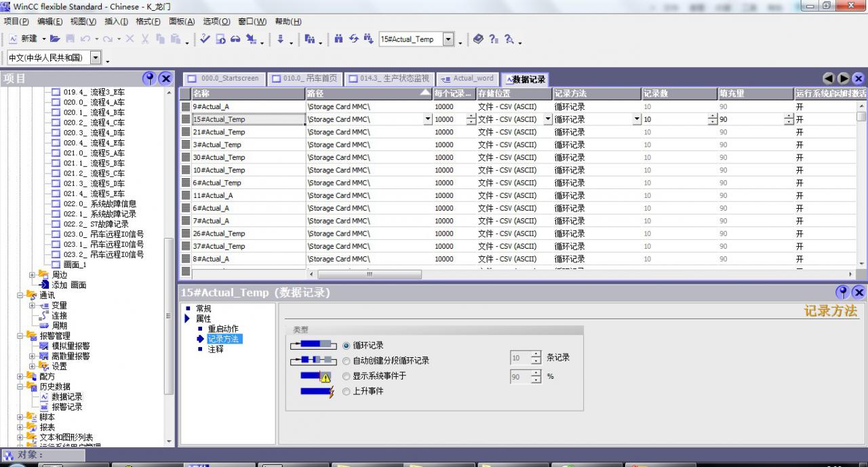Click the 9#Actual_A name cell

point(248,106)
